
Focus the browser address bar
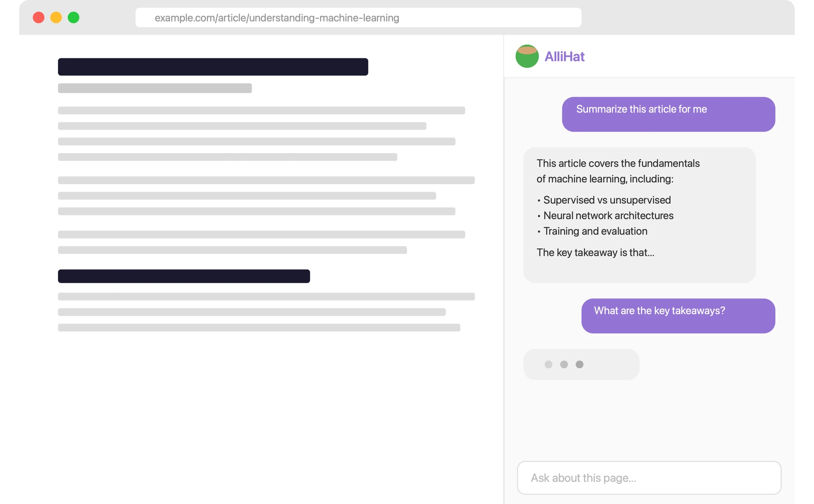[x=358, y=18]
